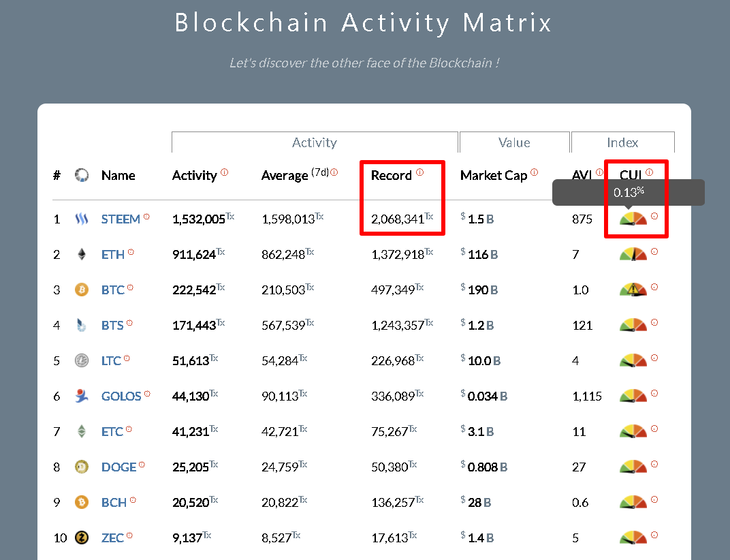Click STEEM AVI value 875
730x560 pixels.
pyautogui.click(x=582, y=219)
